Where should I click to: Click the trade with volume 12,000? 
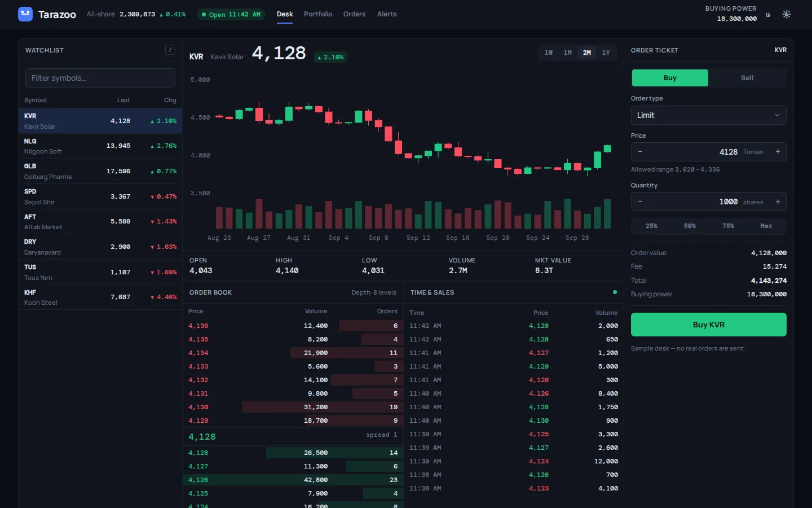click(x=514, y=461)
